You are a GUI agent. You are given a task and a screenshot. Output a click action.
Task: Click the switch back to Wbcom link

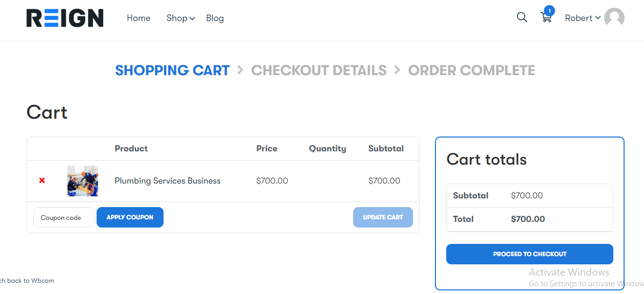(x=27, y=280)
